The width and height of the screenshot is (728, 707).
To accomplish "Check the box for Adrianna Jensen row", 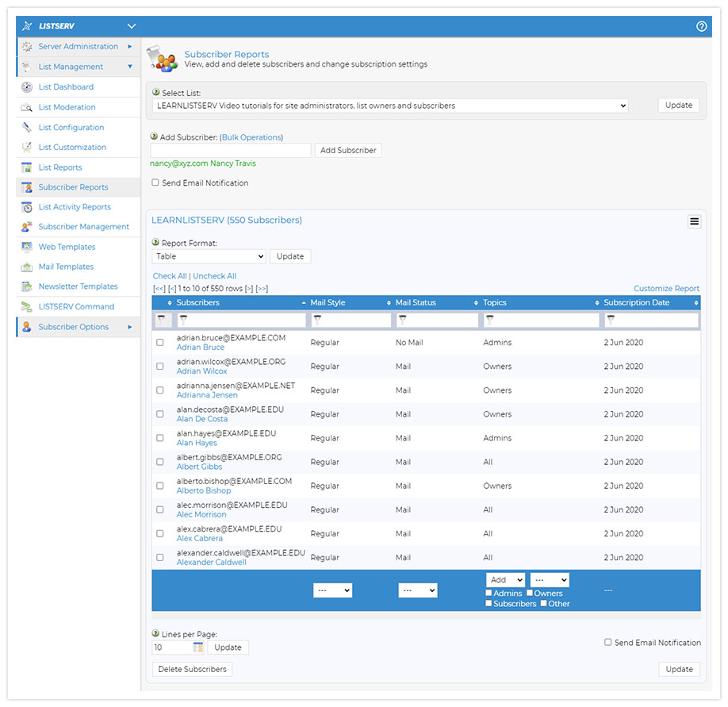I will (x=159, y=390).
